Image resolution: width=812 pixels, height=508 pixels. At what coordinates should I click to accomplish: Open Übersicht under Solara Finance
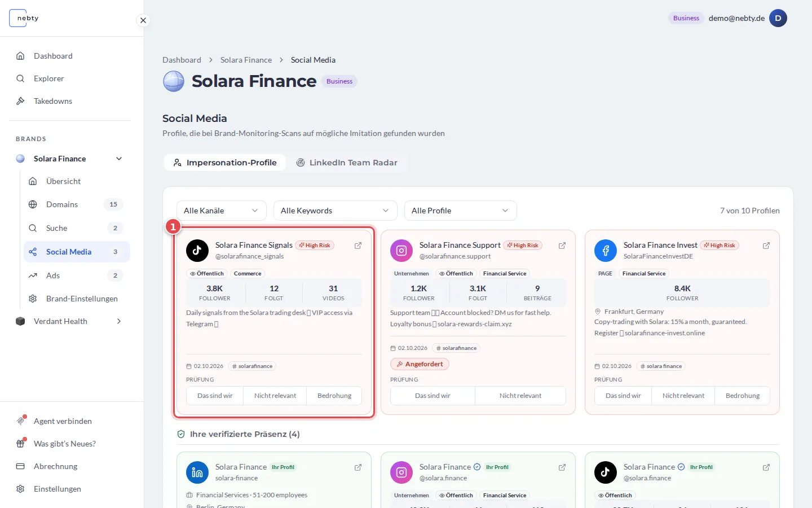(77, 181)
